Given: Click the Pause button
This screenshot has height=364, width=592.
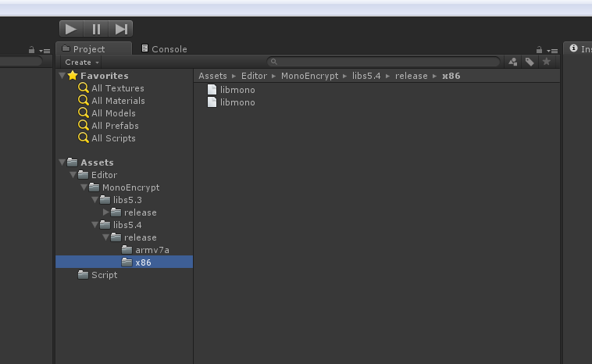Looking at the screenshot, I should click(96, 29).
